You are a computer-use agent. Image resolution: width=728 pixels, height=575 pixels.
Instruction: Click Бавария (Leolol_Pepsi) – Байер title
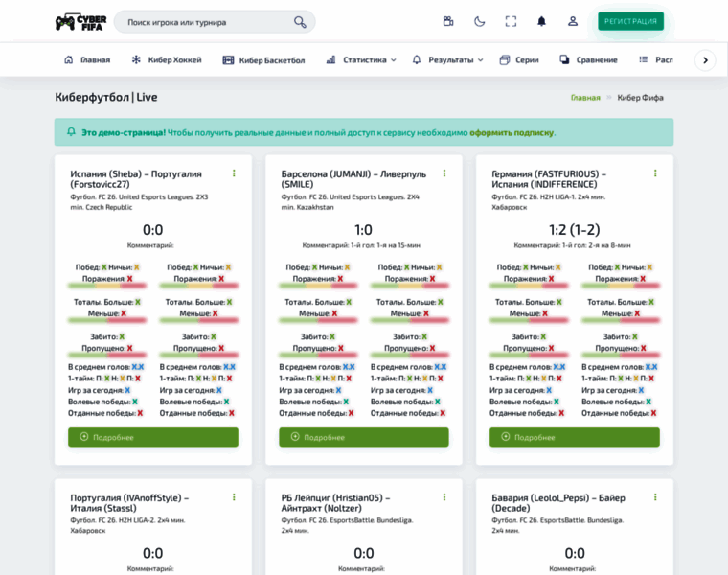coord(558,503)
